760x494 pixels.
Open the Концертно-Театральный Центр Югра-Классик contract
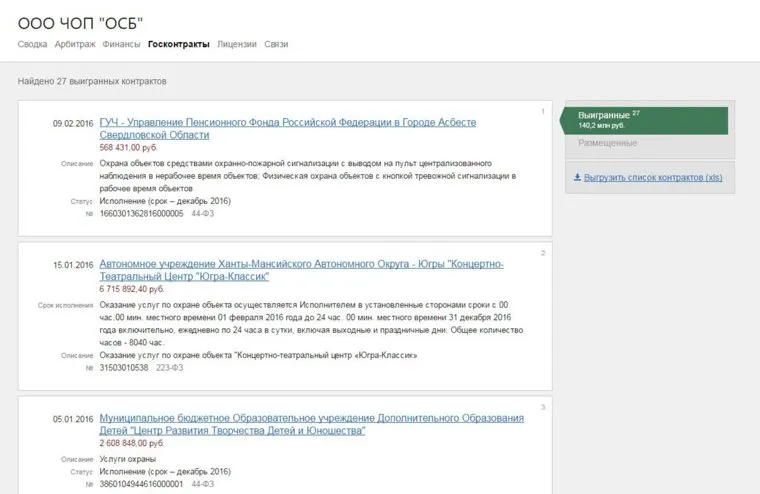(x=301, y=264)
